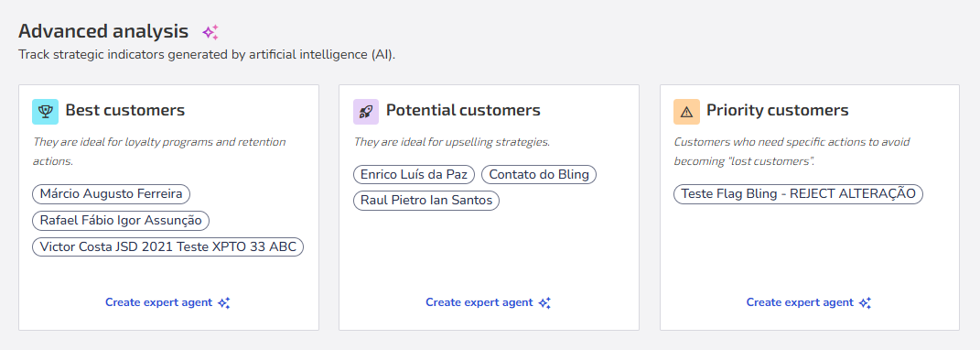This screenshot has width=980, height=350.
Task: Select the Contato do Bling chip
Action: pyautogui.click(x=539, y=174)
